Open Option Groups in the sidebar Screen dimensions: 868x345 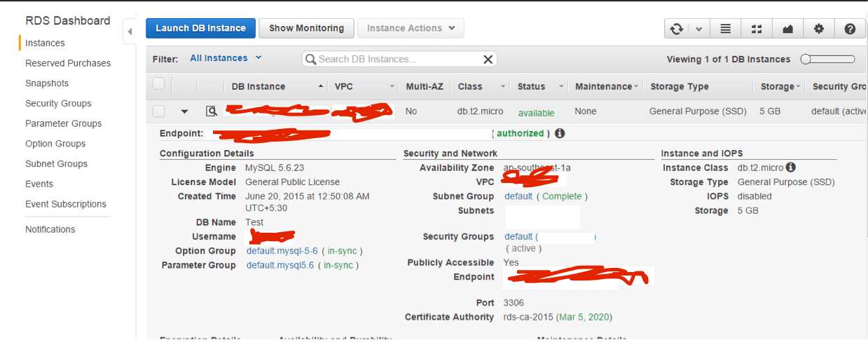(55, 144)
